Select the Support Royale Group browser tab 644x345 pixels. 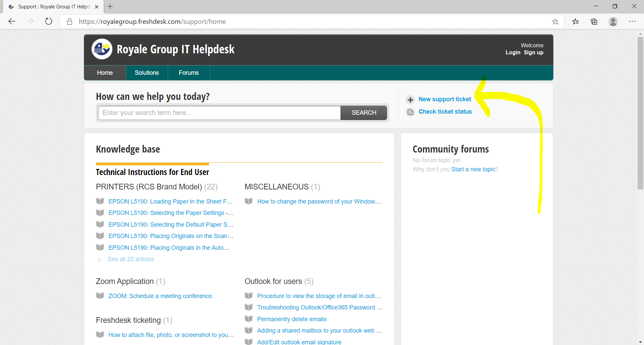54,7
